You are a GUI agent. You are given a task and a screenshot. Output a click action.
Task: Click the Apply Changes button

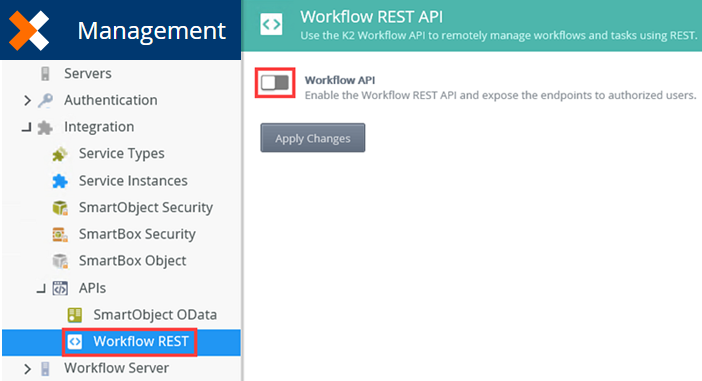click(x=313, y=138)
